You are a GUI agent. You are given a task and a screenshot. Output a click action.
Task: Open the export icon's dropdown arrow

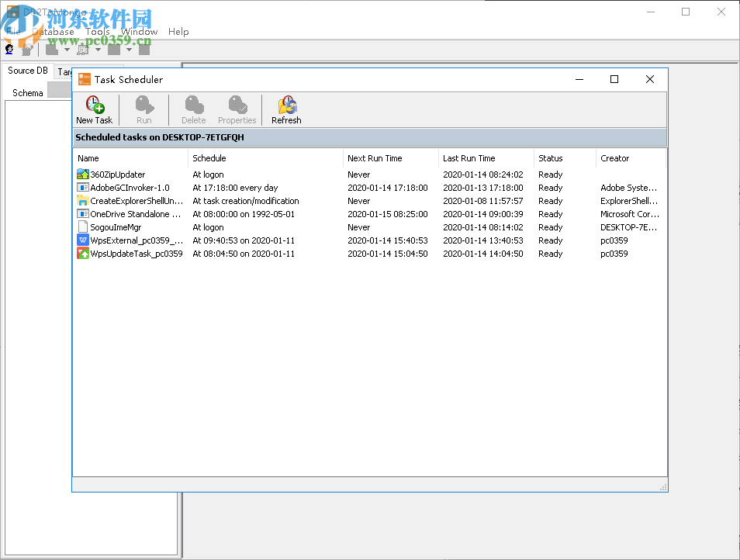[x=98, y=49]
